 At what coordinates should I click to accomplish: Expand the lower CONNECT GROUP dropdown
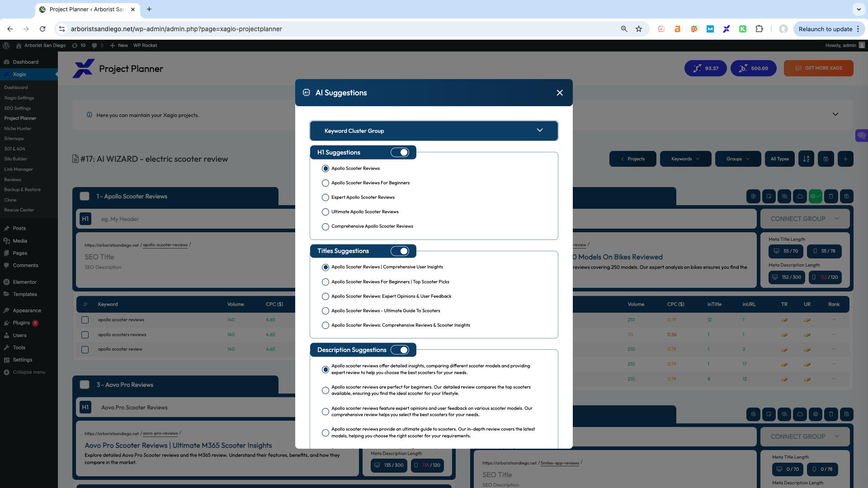(805, 436)
